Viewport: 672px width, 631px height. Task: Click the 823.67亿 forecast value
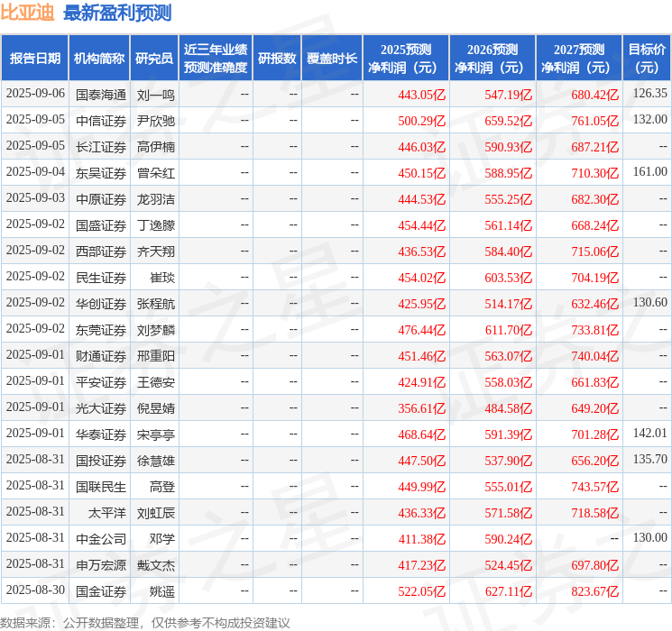coord(594,591)
